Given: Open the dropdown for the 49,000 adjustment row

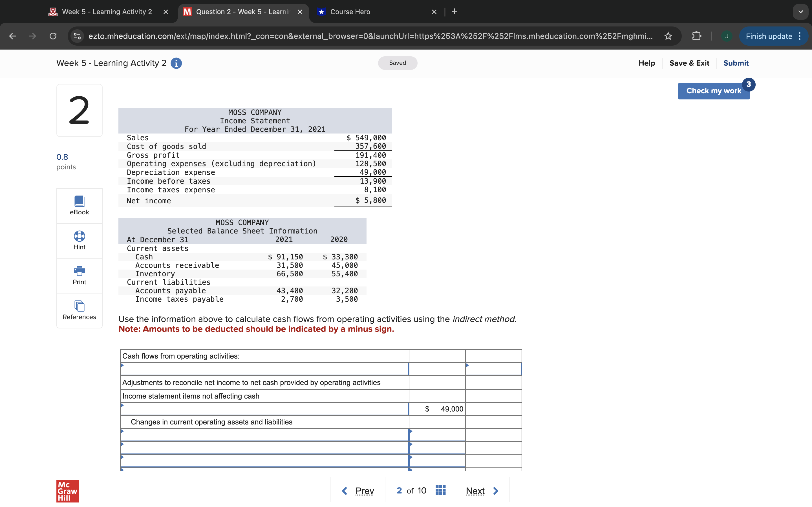Looking at the screenshot, I should pos(264,409).
